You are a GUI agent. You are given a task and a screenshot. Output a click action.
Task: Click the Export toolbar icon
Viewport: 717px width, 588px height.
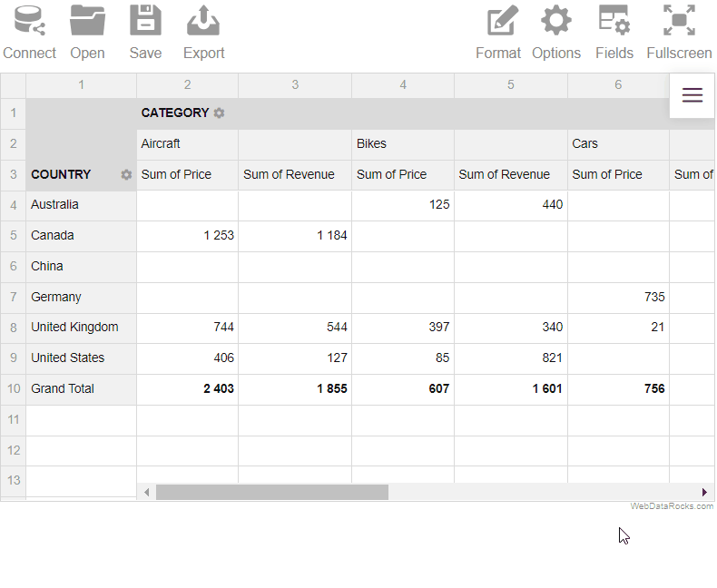(x=203, y=22)
